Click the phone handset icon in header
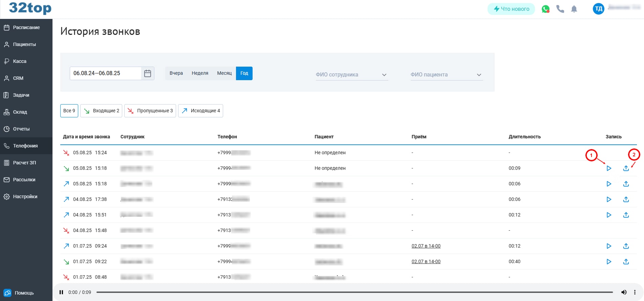This screenshot has height=301, width=644. (x=560, y=9)
